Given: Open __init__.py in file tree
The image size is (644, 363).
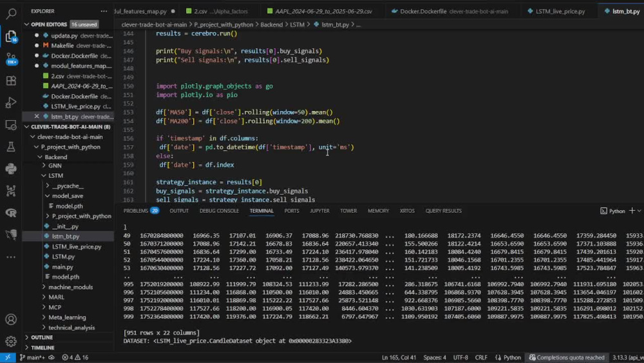Looking at the screenshot, I should (65, 226).
